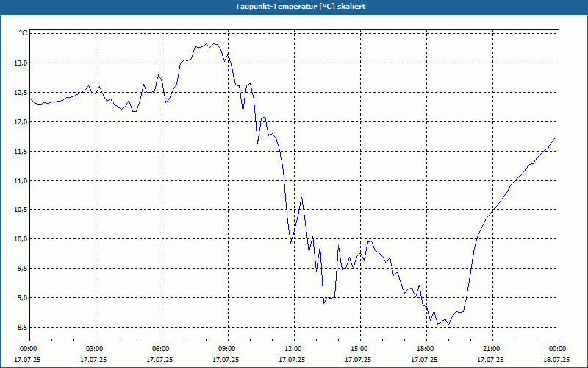588x368 pixels.
Task: Click the dew point curve peak near 08:00
Action: [x=207, y=43]
